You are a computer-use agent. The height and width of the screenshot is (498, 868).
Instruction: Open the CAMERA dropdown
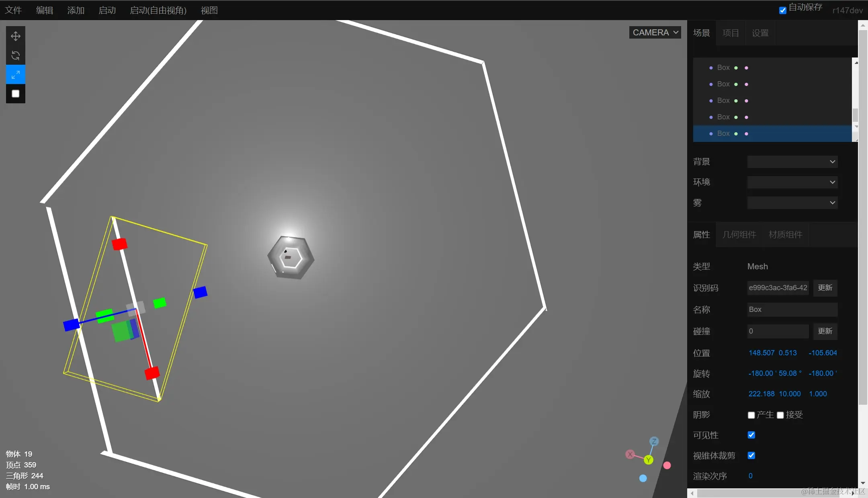[x=655, y=33]
